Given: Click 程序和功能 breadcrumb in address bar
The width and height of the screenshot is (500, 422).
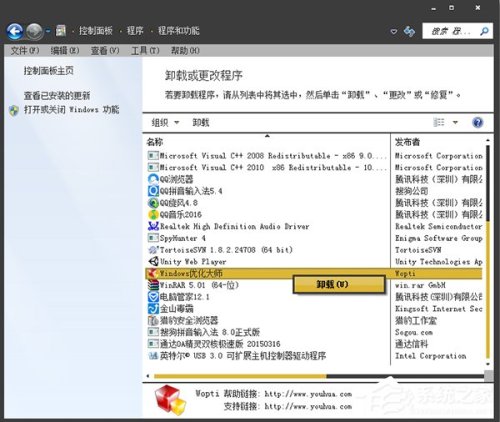Looking at the screenshot, I should click(179, 31).
